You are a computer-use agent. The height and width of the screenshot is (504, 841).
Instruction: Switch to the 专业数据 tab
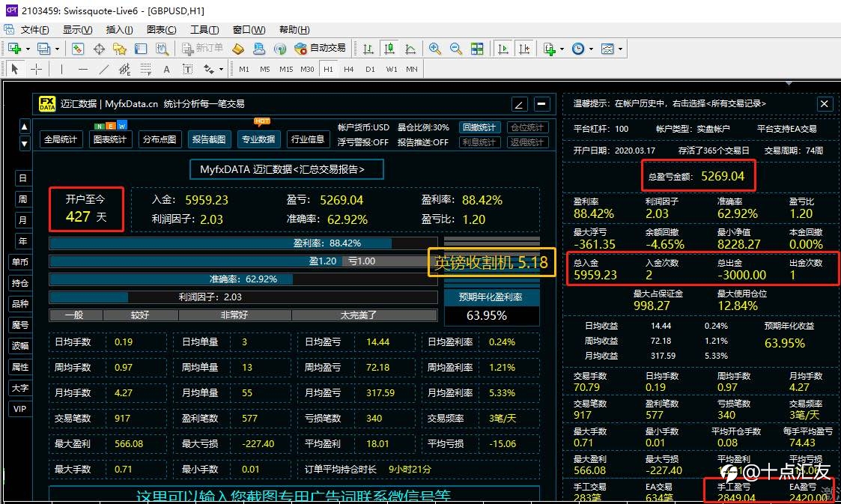coord(258,139)
